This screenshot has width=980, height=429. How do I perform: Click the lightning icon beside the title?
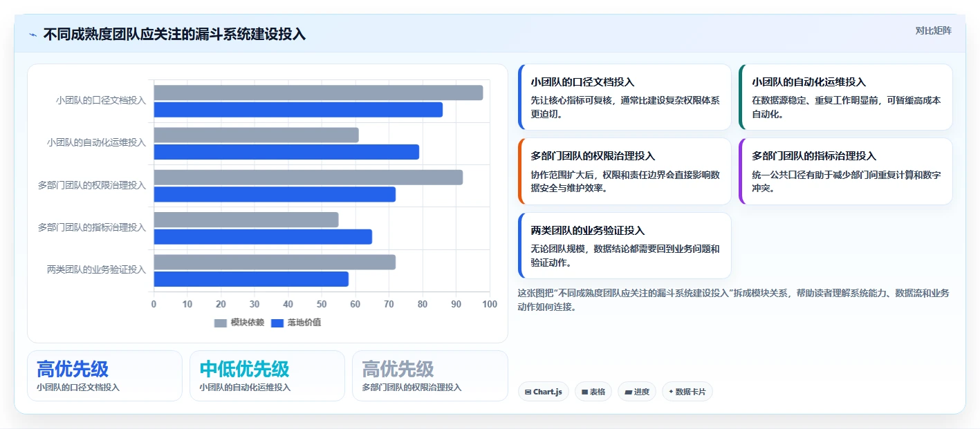coord(33,35)
